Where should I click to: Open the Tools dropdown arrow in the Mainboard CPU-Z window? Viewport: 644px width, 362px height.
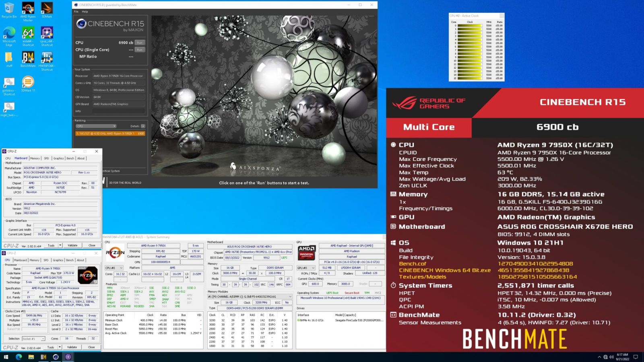coord(60,245)
